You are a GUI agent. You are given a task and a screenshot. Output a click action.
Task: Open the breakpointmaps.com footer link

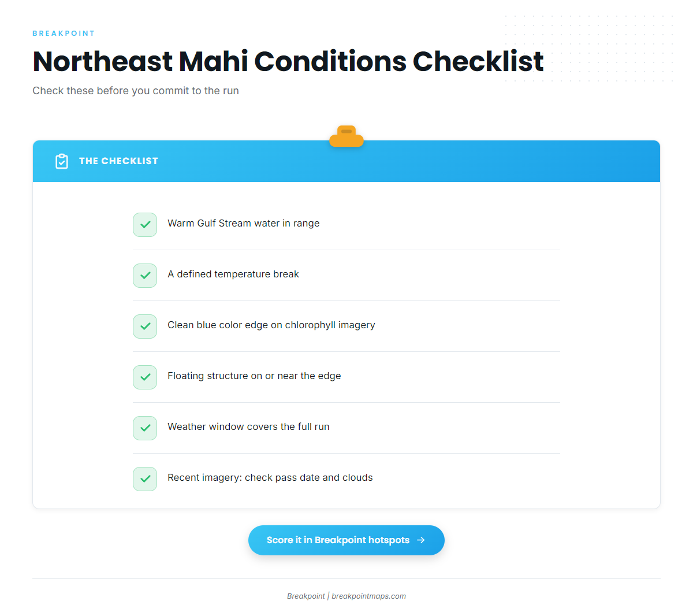pyautogui.click(x=368, y=596)
